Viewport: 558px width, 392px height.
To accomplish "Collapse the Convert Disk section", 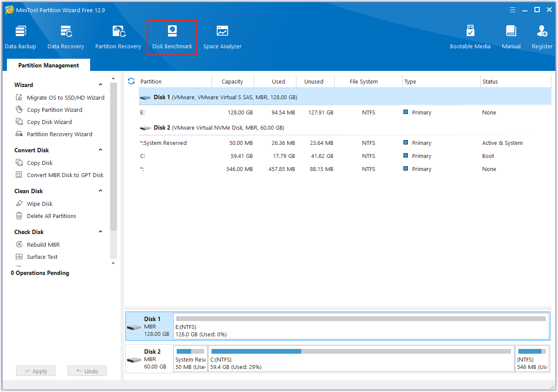I will (x=101, y=150).
